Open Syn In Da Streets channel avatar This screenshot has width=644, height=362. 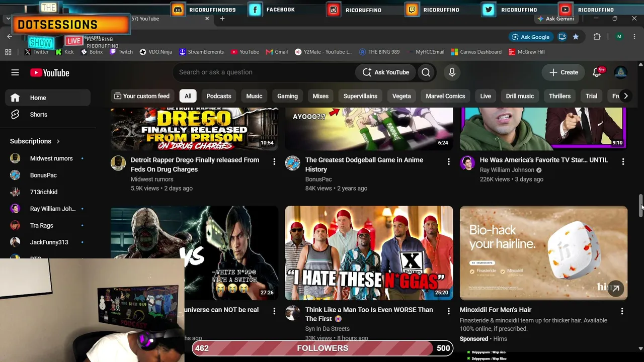[293, 313]
